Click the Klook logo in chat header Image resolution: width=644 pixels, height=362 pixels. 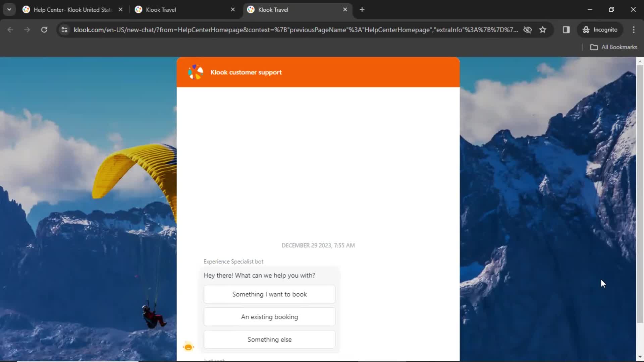tap(196, 72)
